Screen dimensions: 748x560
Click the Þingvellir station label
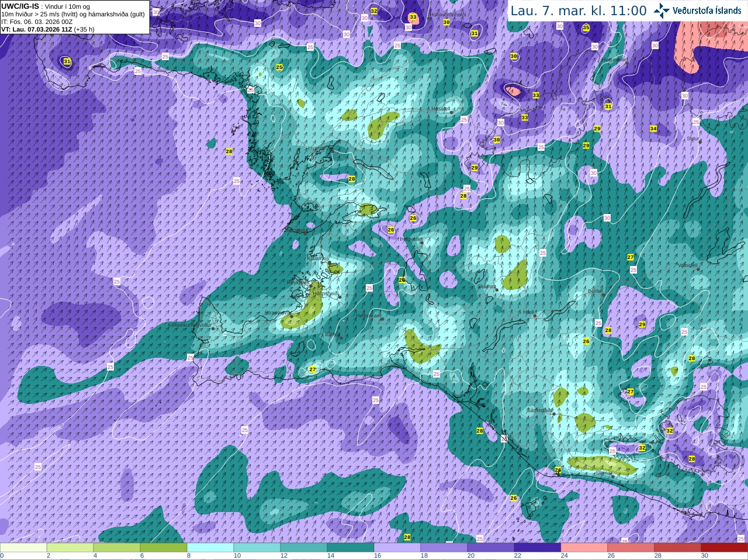click(410, 239)
